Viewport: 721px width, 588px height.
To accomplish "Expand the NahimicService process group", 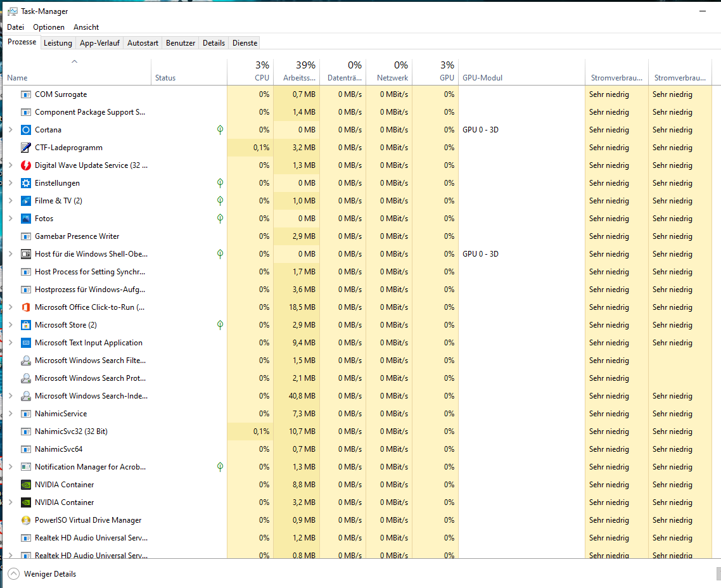I will (10, 414).
